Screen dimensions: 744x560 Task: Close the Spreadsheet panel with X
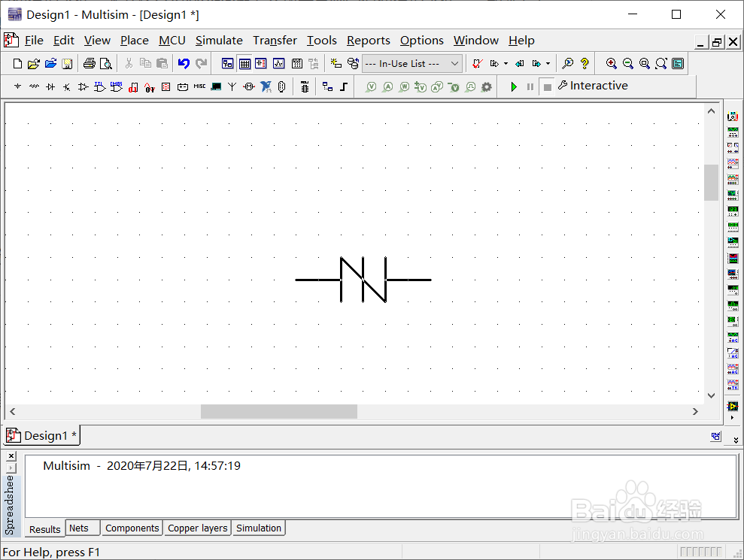pos(11,456)
